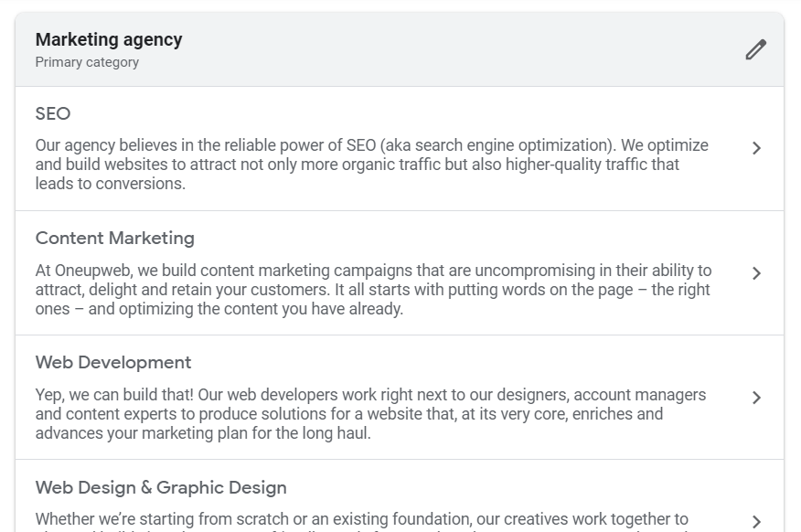801x532 pixels.
Task: Click 'advances your marketing plan' text line
Action: tap(203, 433)
